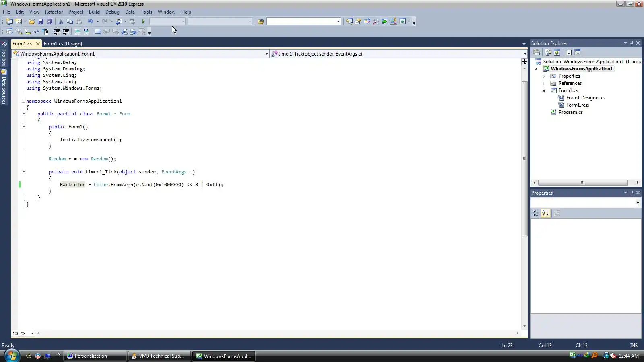Collapse the Form1.cs node in Solution Explorer
The image size is (644, 362).
pos(543,90)
